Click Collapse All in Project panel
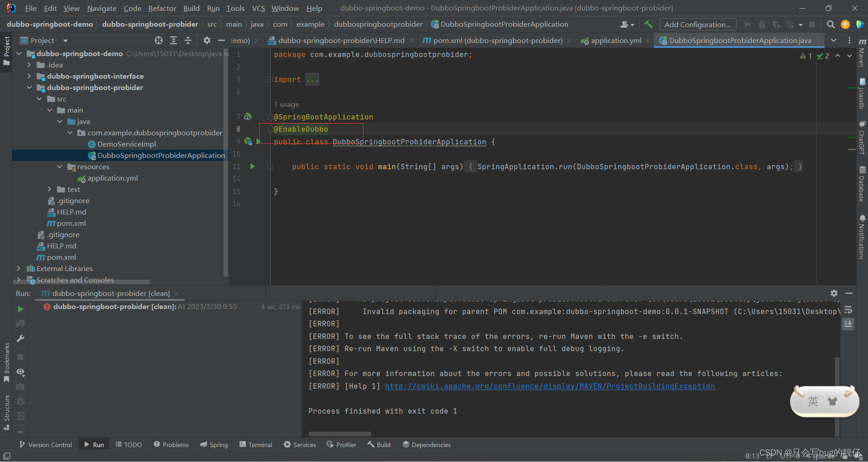 pos(188,40)
